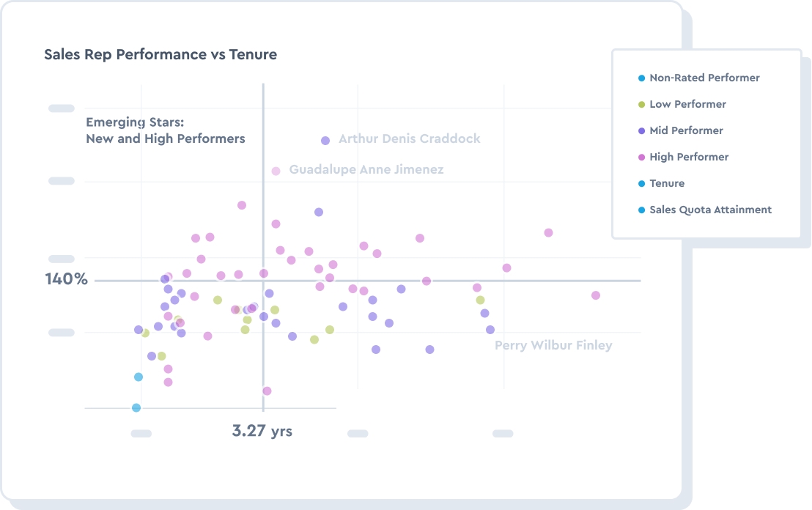Viewport: 812px width, 510px height.
Task: Click the lowest blue non-rated data point
Action: 136,407
